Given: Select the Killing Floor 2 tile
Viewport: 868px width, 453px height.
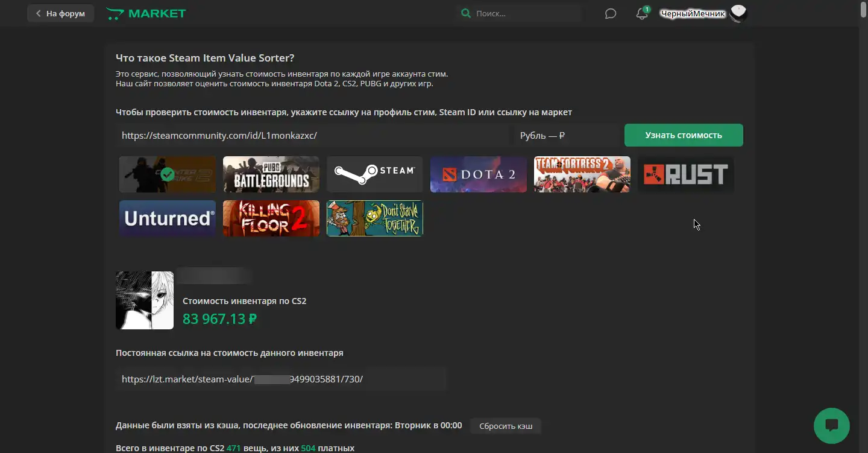Looking at the screenshot, I should pyautogui.click(x=271, y=218).
